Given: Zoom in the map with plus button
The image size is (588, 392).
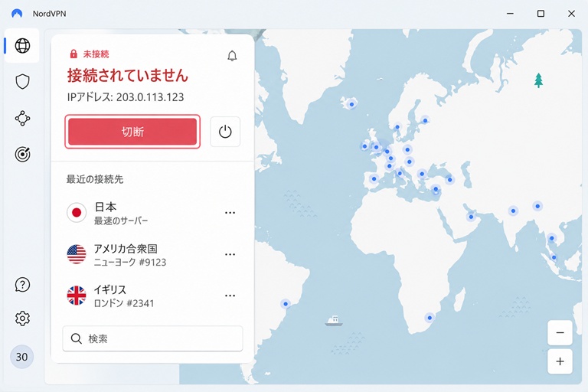Looking at the screenshot, I should [x=560, y=361].
